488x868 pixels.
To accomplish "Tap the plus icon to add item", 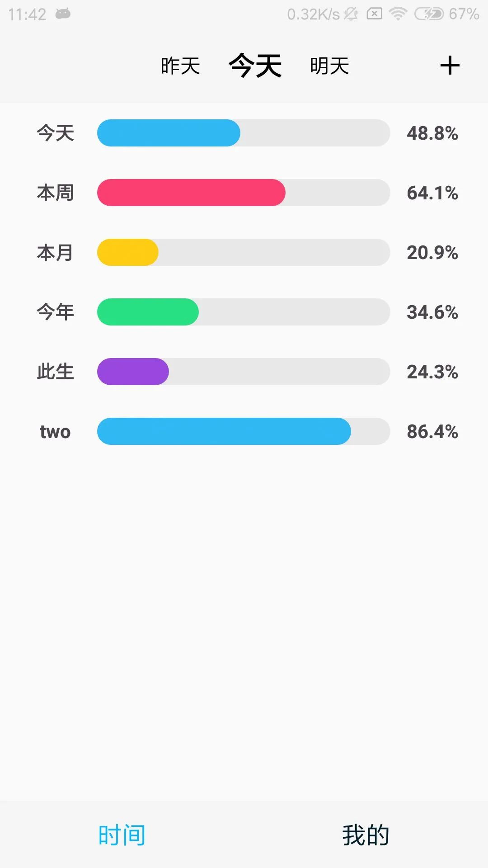I will click(450, 66).
